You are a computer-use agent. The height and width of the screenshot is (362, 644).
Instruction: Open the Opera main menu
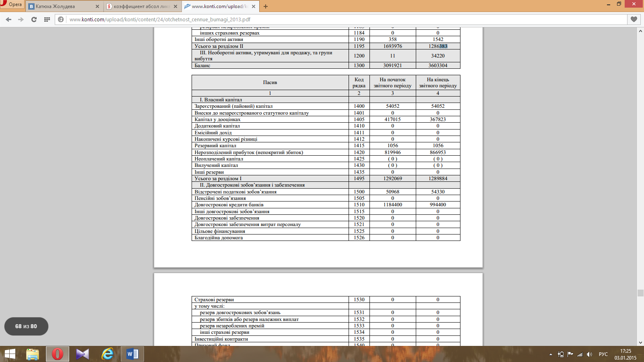click(12, 4)
